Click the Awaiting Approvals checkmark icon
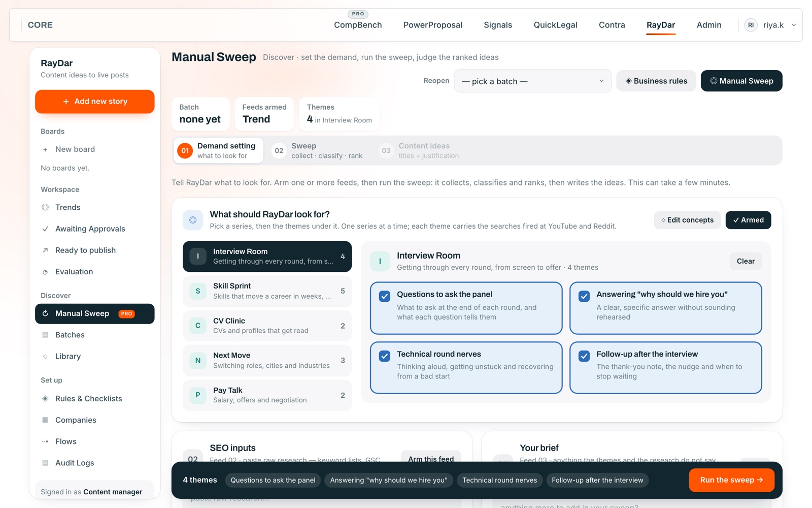Viewport: 812px width, 508px height. tap(45, 229)
